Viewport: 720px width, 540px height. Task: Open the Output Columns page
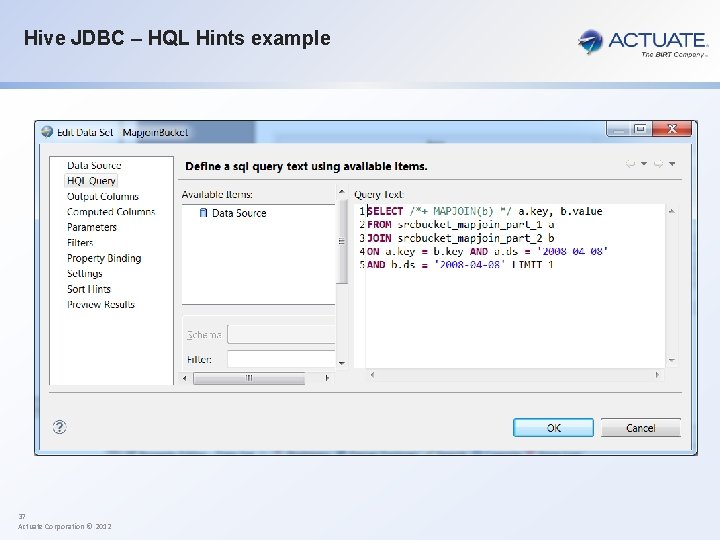pyautogui.click(x=102, y=197)
